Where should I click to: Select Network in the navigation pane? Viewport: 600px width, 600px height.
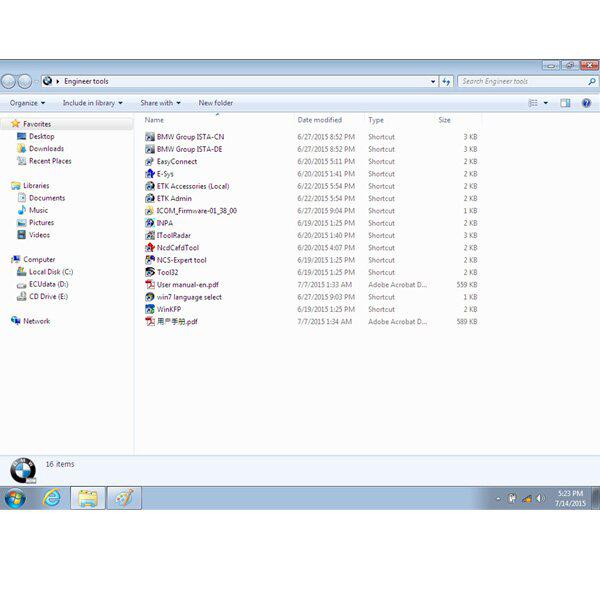(x=36, y=321)
